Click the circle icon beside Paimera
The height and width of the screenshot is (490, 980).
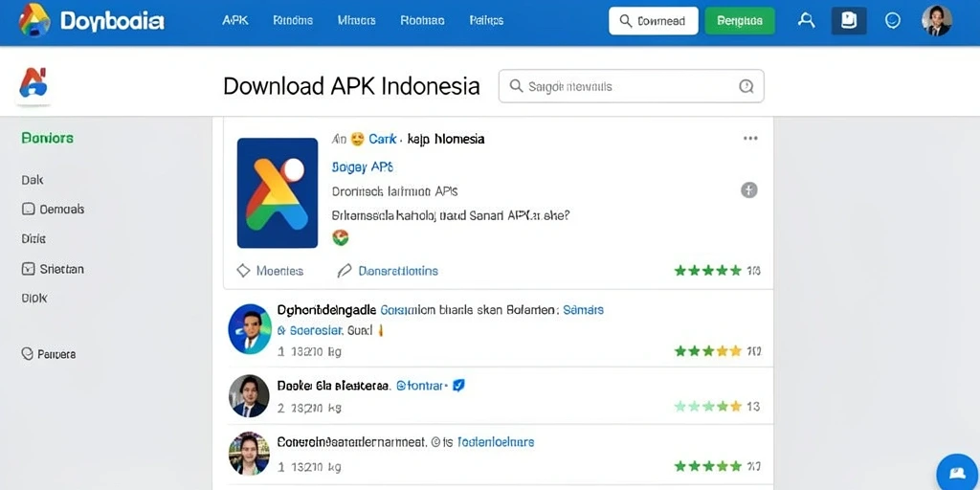[28, 354]
